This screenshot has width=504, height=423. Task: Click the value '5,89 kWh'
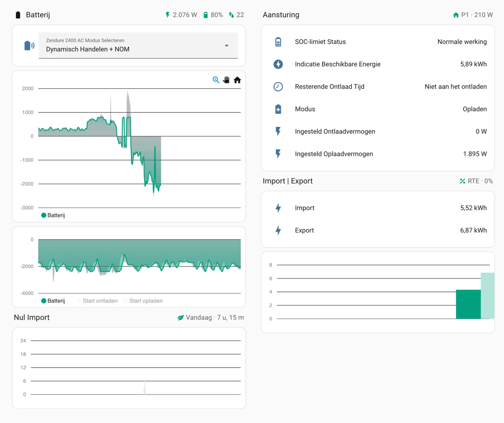473,64
